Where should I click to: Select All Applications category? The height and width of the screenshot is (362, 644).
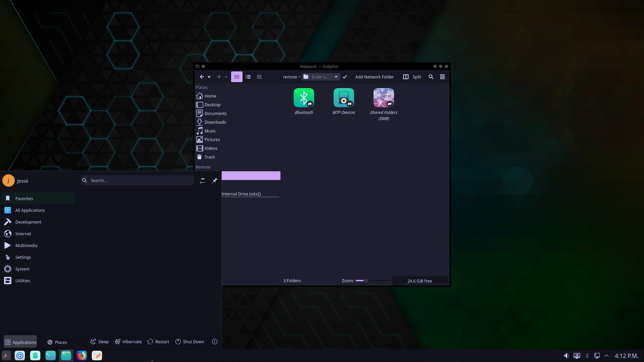39,210
